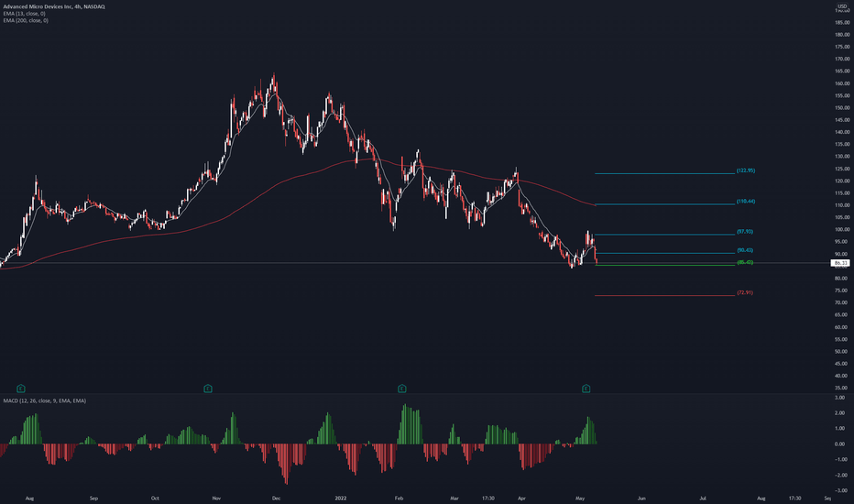854x504 pixels.
Task: Click the May label on the time axis
Action: [x=580, y=499]
